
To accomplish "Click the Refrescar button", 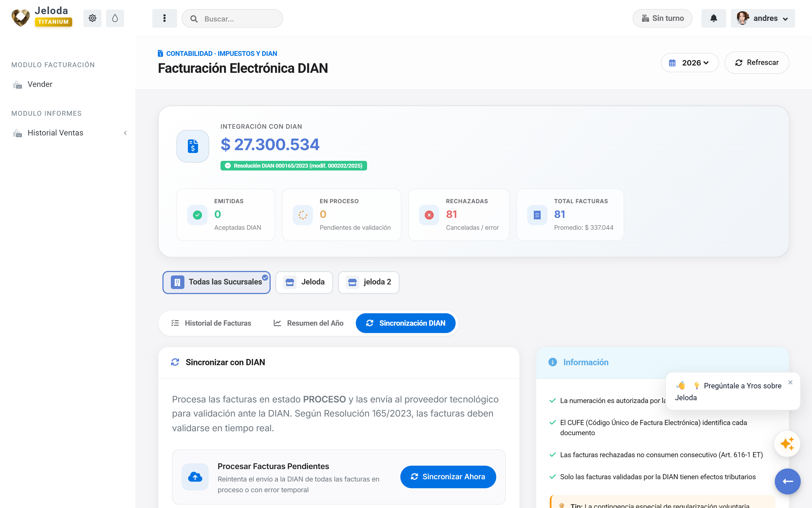I will point(757,63).
